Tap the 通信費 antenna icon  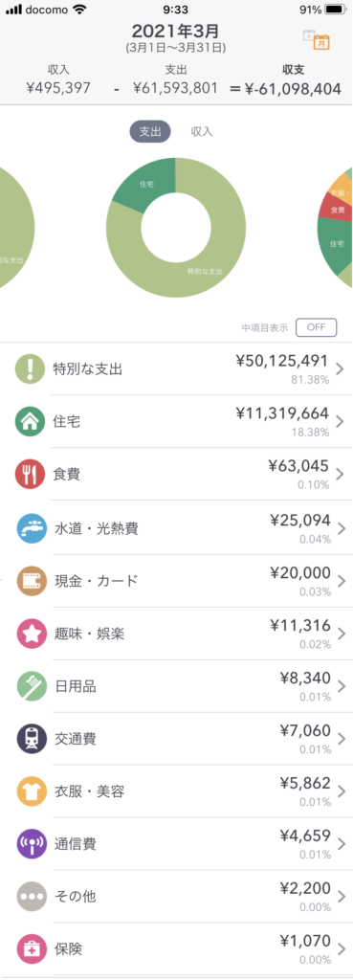point(30,844)
